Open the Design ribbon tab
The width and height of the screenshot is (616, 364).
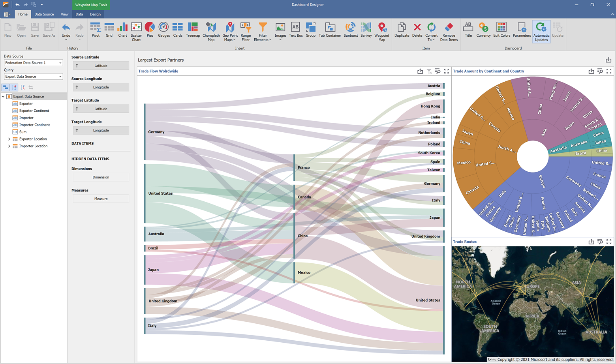click(x=95, y=14)
